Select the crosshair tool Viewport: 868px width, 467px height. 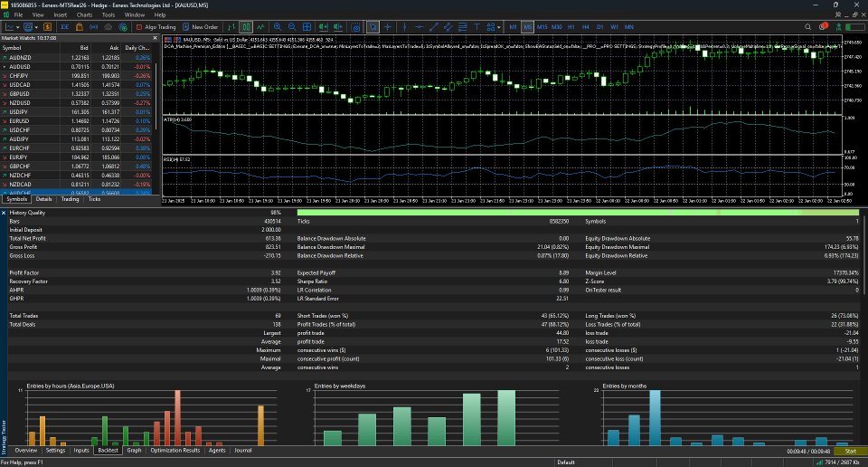click(x=388, y=26)
